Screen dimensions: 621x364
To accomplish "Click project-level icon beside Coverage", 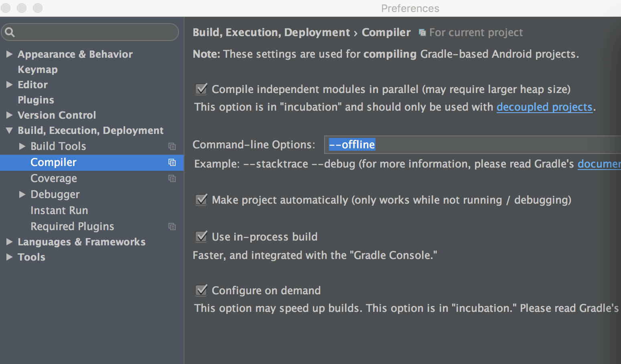I will (172, 178).
